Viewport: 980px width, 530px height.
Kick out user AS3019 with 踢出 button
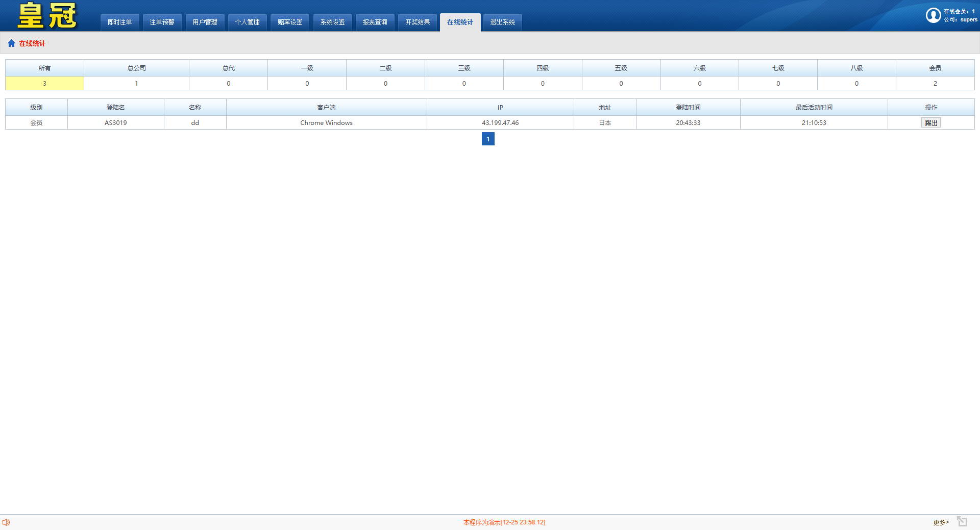click(930, 123)
